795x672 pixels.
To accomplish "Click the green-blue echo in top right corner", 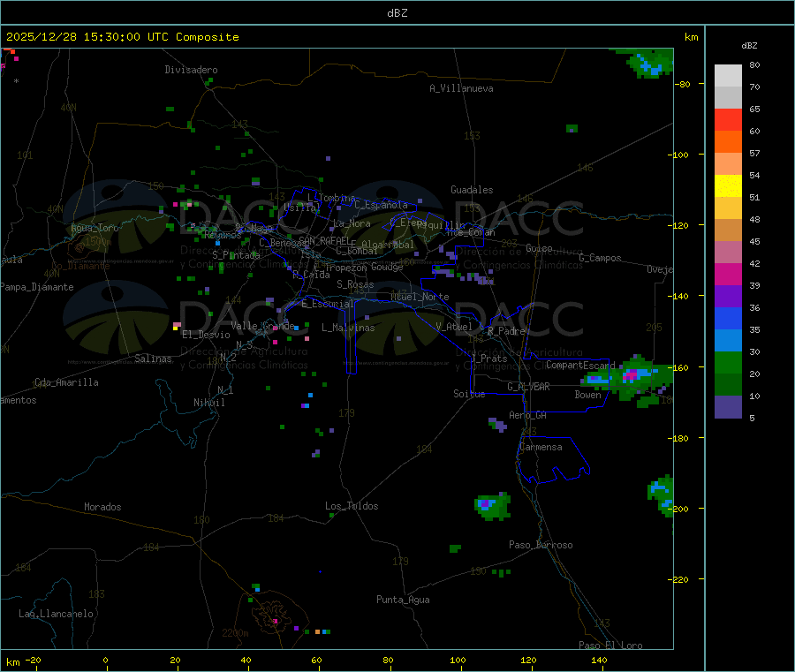I will pos(649,64).
